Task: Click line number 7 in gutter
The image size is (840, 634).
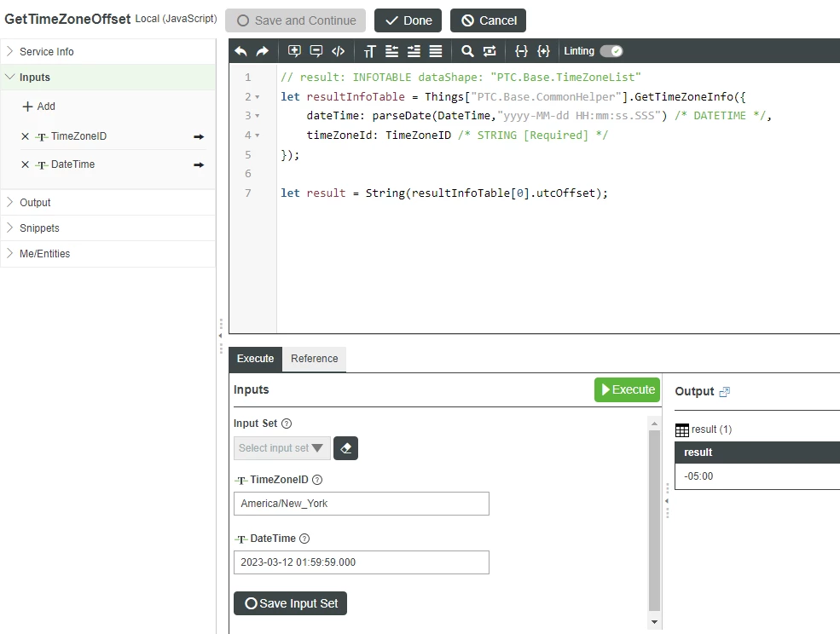Action: coord(248,193)
